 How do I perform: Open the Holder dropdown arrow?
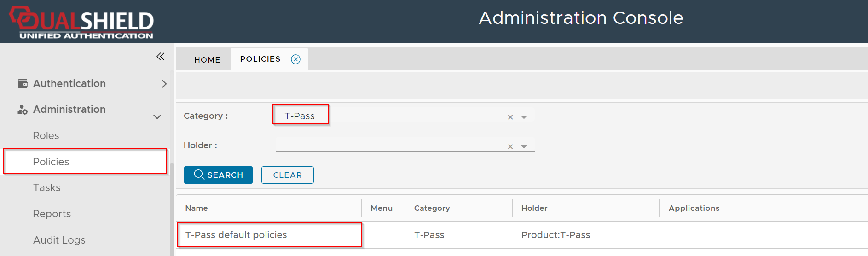pos(524,147)
